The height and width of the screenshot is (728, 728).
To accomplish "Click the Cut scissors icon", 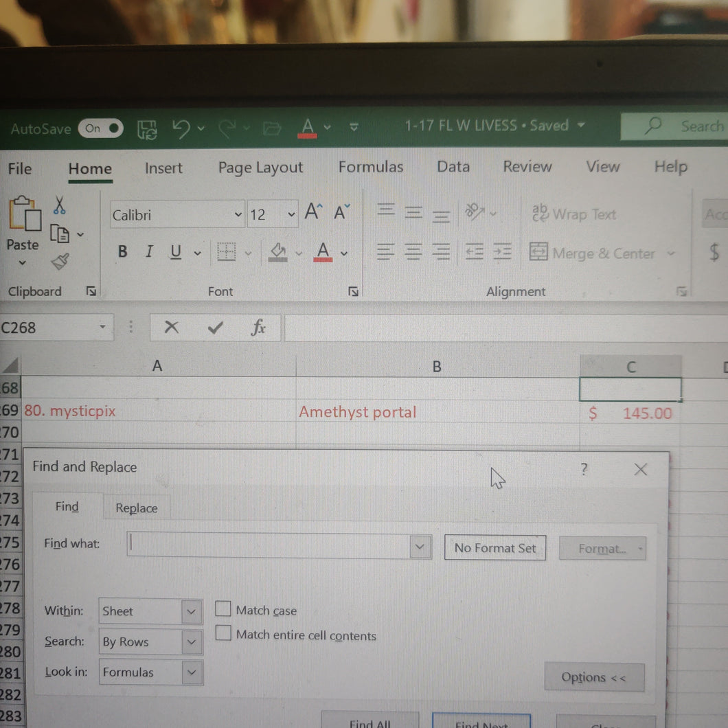I will [59, 205].
